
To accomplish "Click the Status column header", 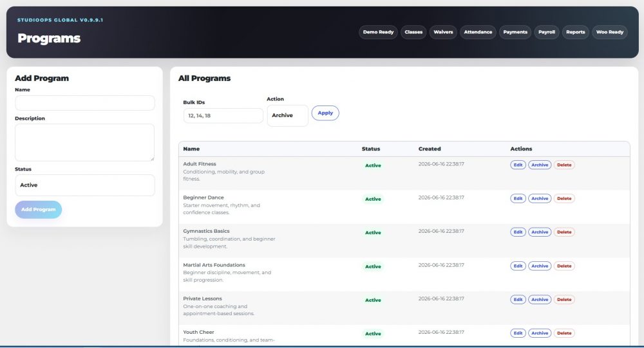I will [371, 149].
